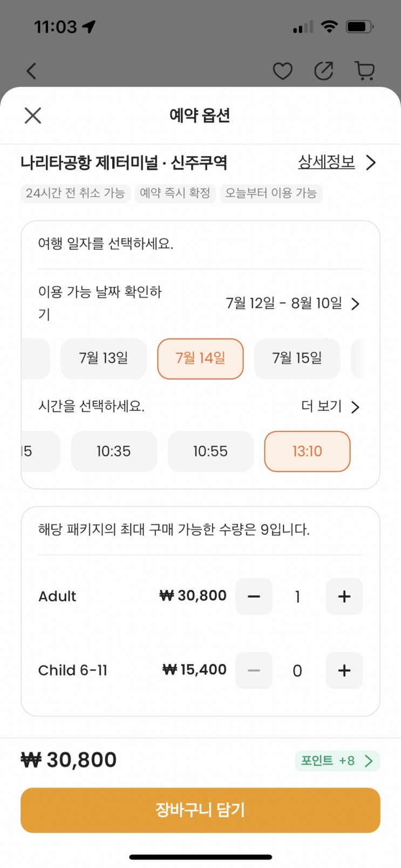
Task: Select the highlighted 7월 14일 date
Action: pyautogui.click(x=200, y=358)
